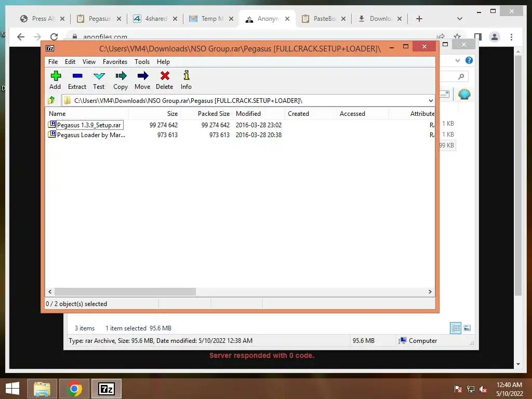The height and width of the screenshot is (399, 532).
Task: Go back in Chrome
Action: click(x=21, y=37)
